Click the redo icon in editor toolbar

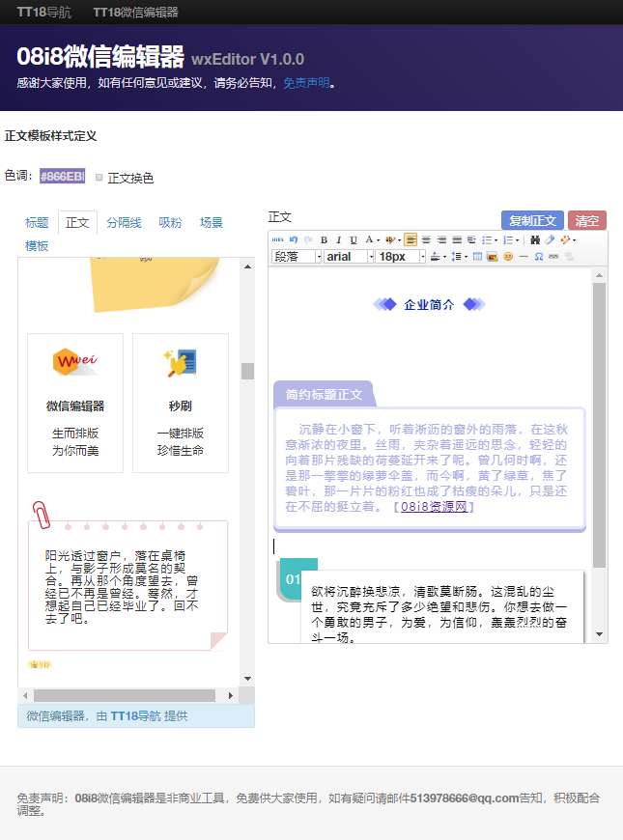pos(308,240)
